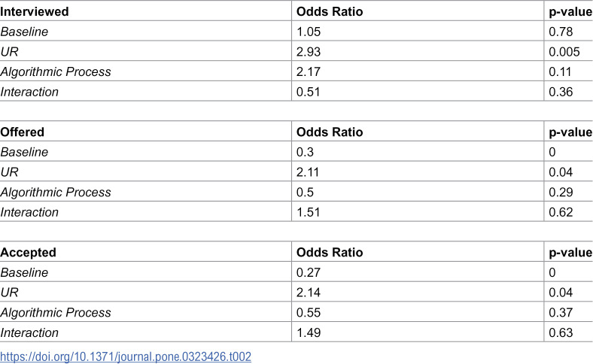
Task: Click Interviewed Algorithmic Process value 2.17
Action: [309, 71]
